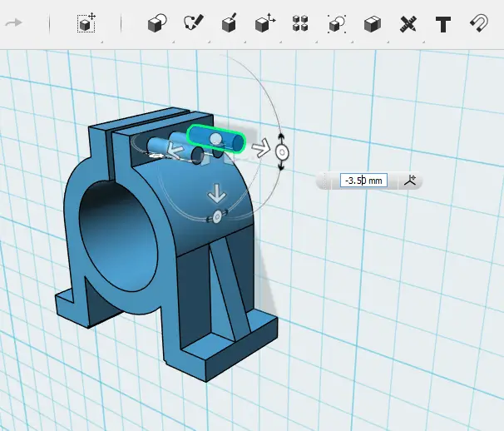
Task: Click the down-pointing move arrow on manipulator
Action: coord(217,193)
